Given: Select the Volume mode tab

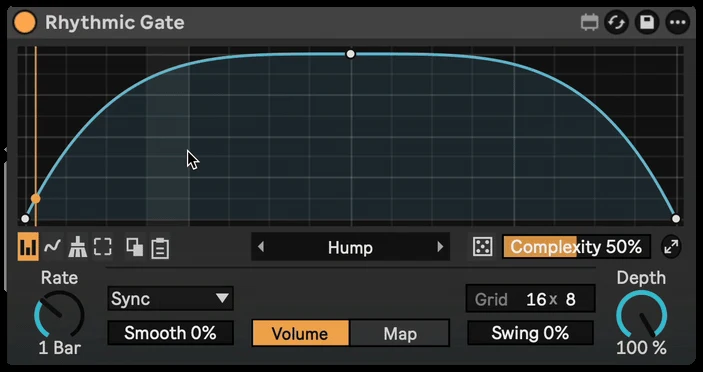Looking at the screenshot, I should pyautogui.click(x=300, y=333).
